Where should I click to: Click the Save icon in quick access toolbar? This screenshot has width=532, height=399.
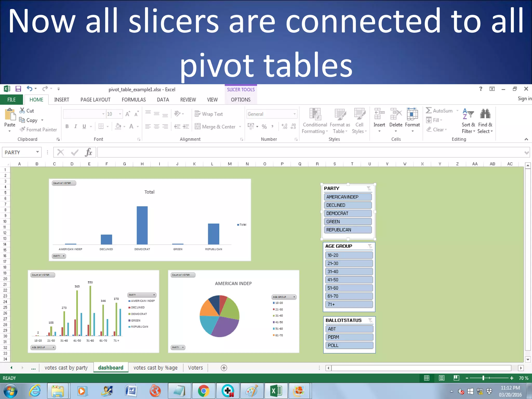[18, 89]
